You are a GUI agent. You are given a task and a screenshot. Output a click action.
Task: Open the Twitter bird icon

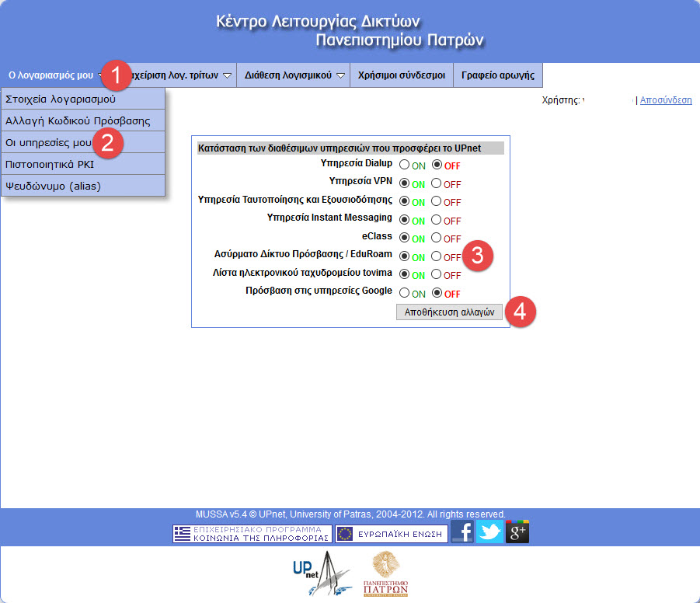[489, 532]
